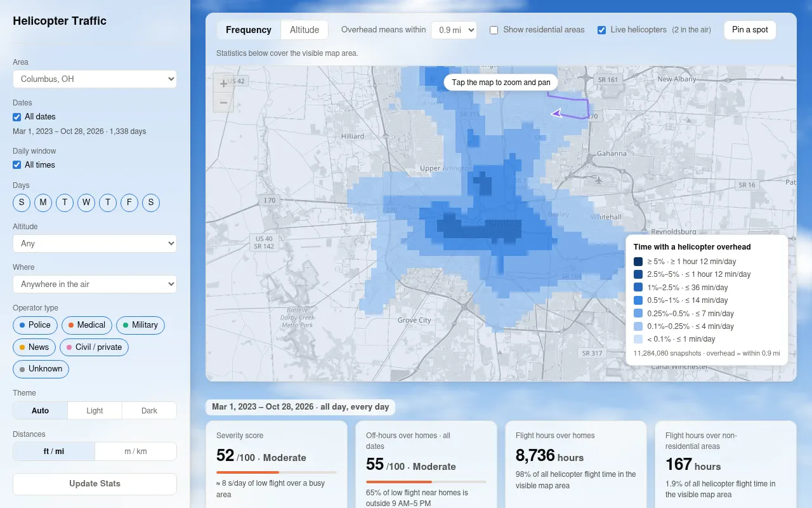Toggle the W weekday button
The image size is (812, 508).
pyautogui.click(x=86, y=203)
